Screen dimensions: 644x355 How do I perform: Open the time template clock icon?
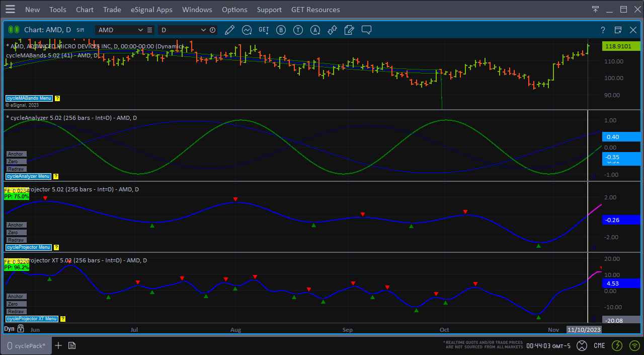212,30
